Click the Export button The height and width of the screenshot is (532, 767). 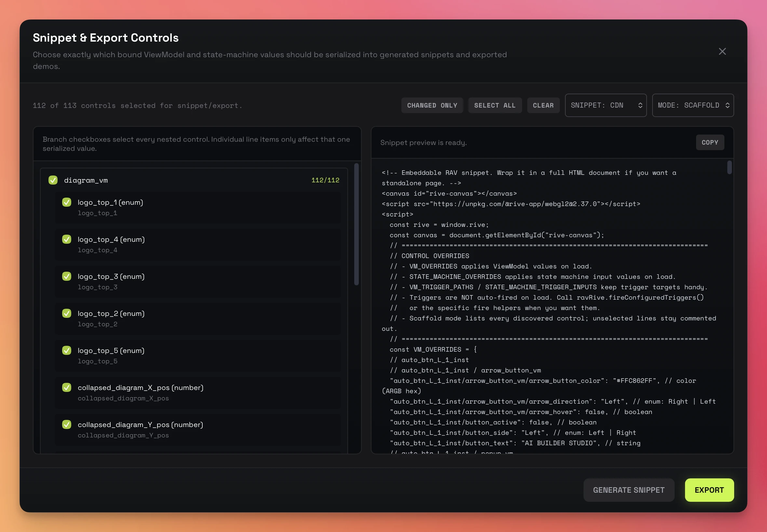click(x=709, y=490)
